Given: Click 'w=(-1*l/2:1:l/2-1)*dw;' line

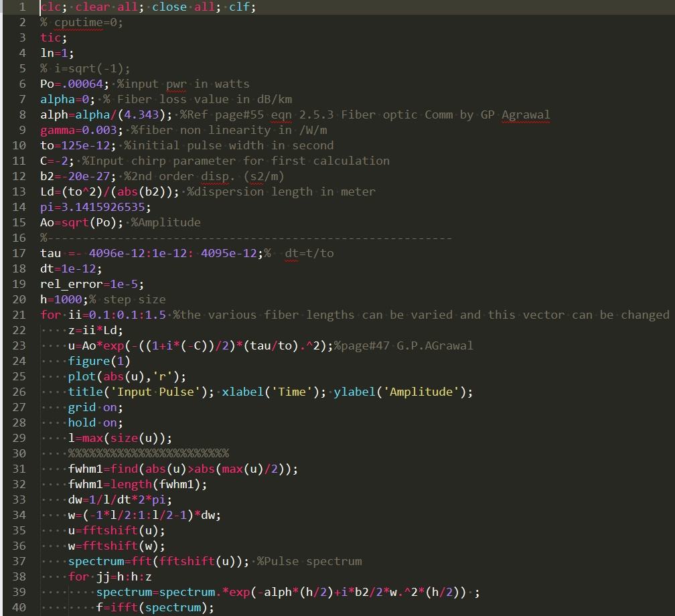Looking at the screenshot, I should (x=145, y=516).
